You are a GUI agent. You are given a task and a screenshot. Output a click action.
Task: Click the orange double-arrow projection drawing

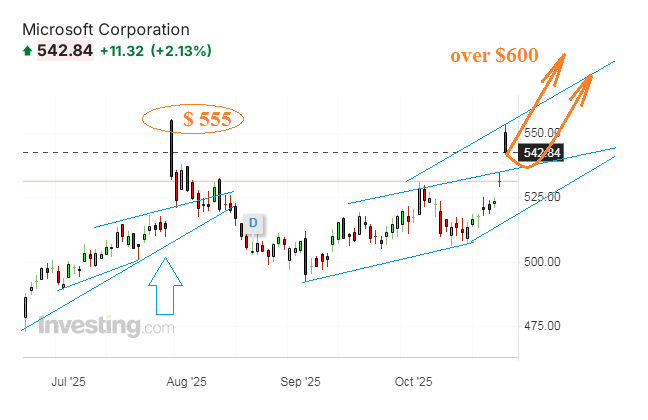[550, 110]
